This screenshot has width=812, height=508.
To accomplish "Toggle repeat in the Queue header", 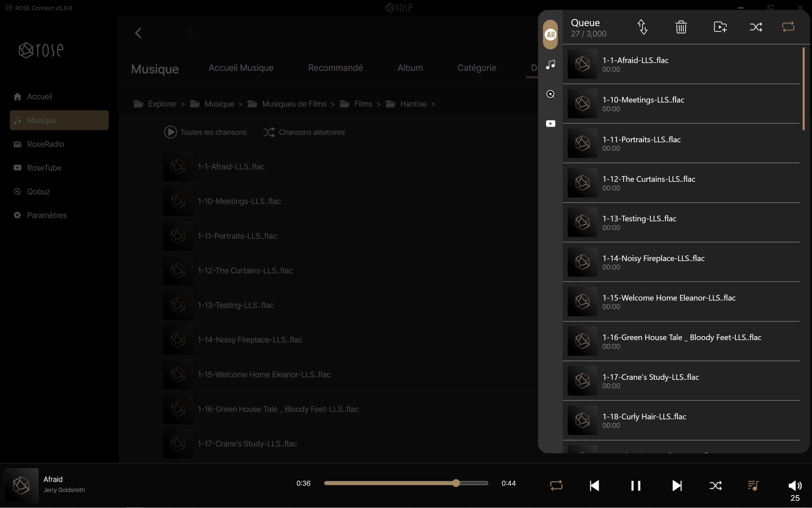I will tap(788, 27).
